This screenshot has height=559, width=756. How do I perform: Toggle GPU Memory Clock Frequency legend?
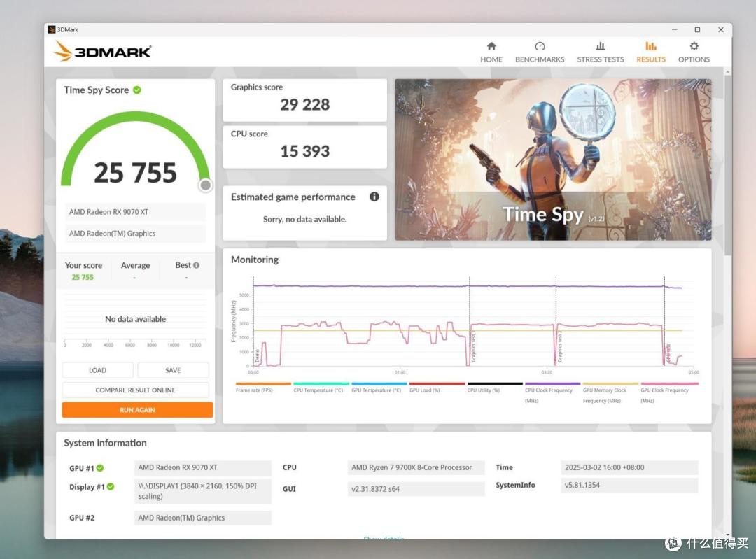[x=610, y=392]
